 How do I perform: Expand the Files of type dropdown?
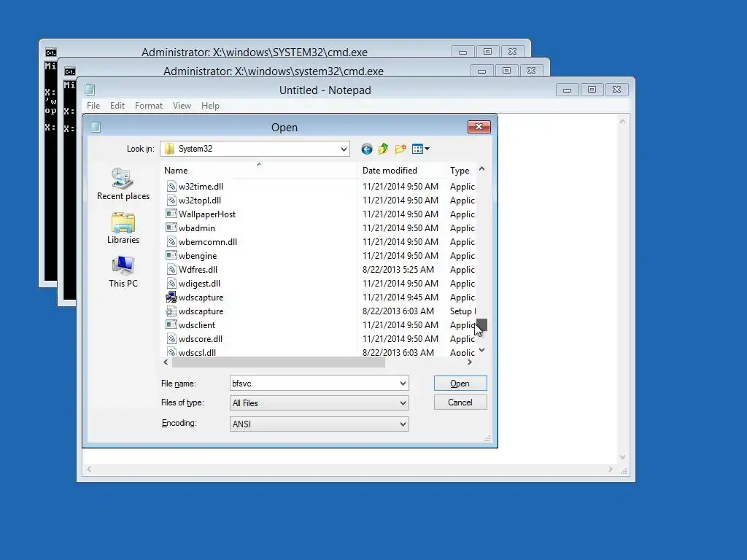tap(403, 402)
